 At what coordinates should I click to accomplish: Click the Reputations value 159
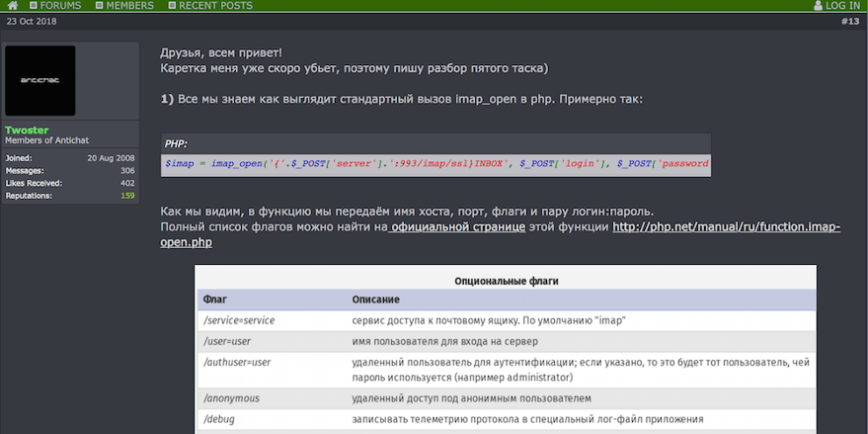127,196
